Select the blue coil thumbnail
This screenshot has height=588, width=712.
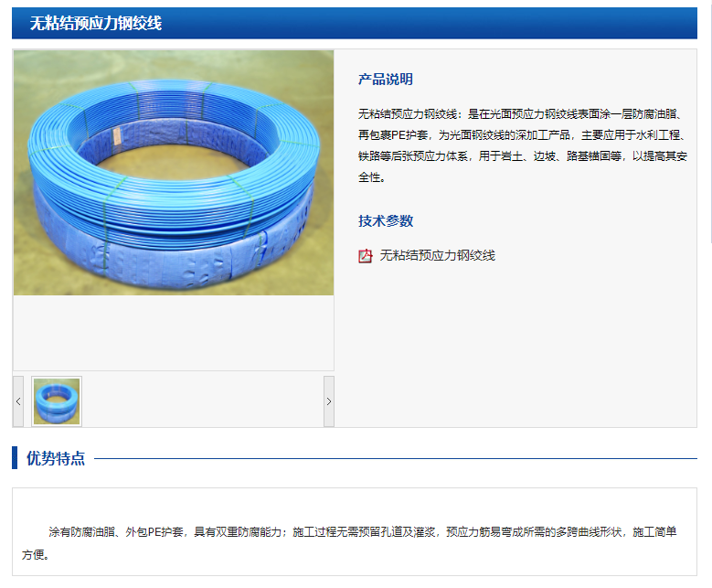[57, 401]
